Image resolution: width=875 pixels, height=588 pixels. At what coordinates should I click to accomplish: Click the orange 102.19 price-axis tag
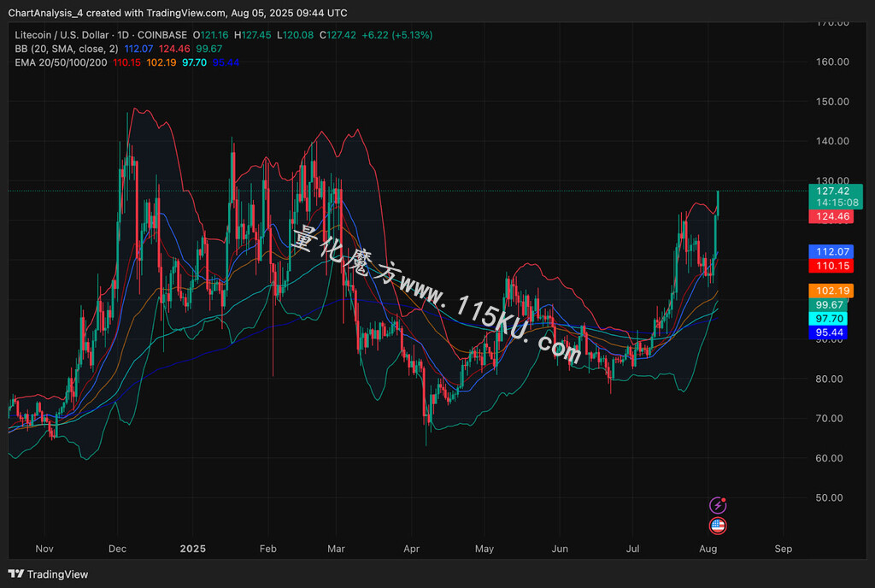pyautogui.click(x=831, y=291)
